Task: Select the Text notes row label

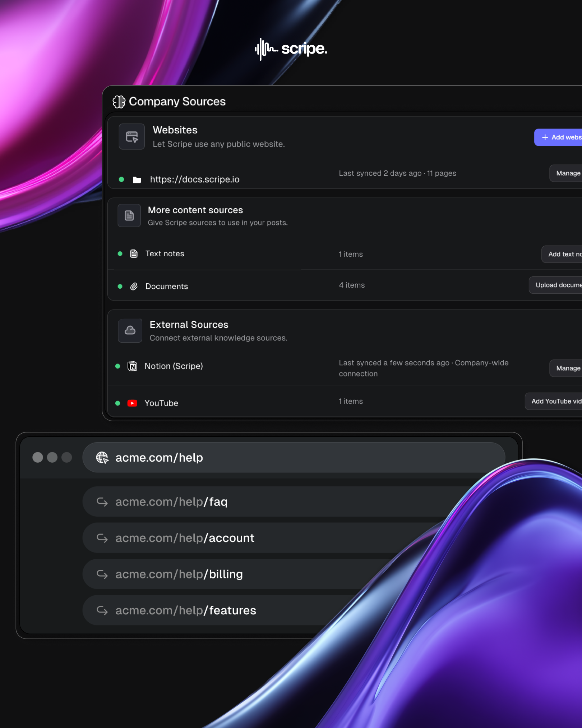Action: (x=165, y=254)
